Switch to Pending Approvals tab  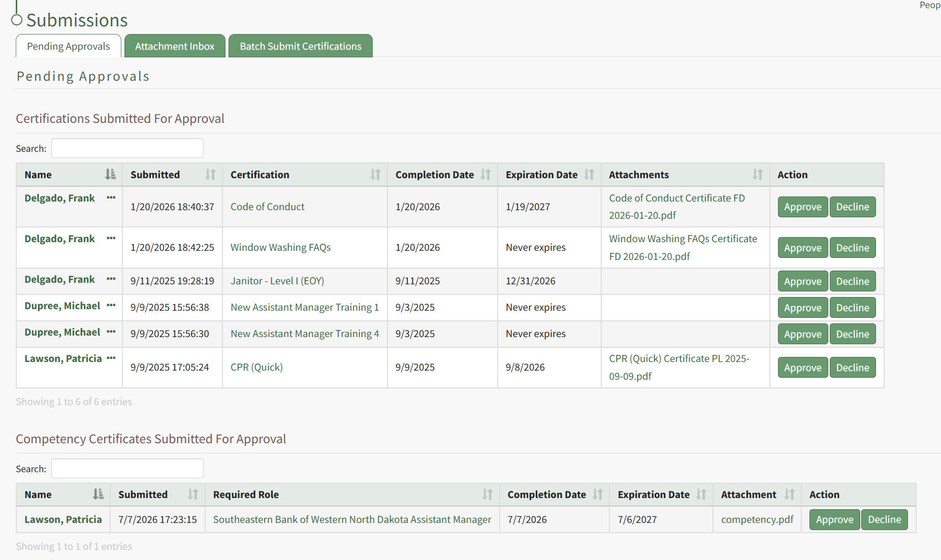point(69,46)
